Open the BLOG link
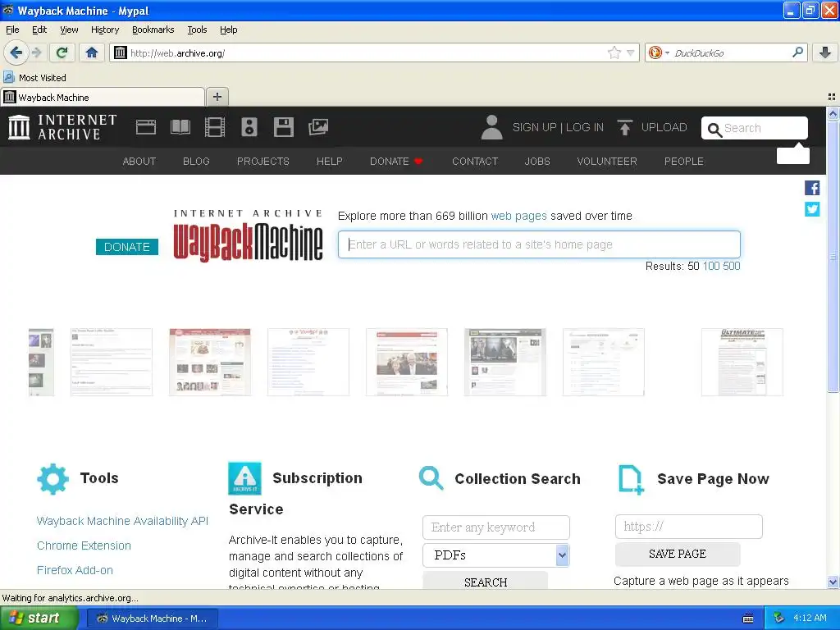 click(196, 162)
